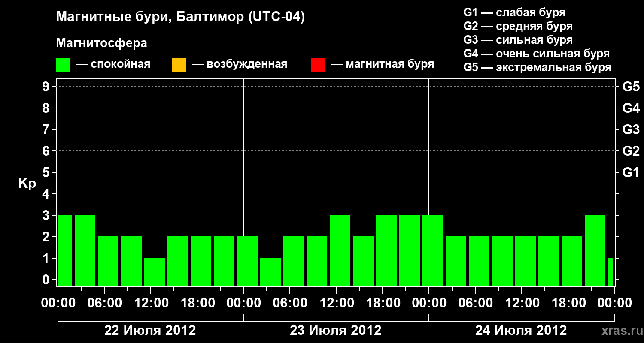The width and height of the screenshot is (644, 343).
Task: Select the Kp 2 bar at 00:00–03:00 on 23 July
Action: [247, 261]
